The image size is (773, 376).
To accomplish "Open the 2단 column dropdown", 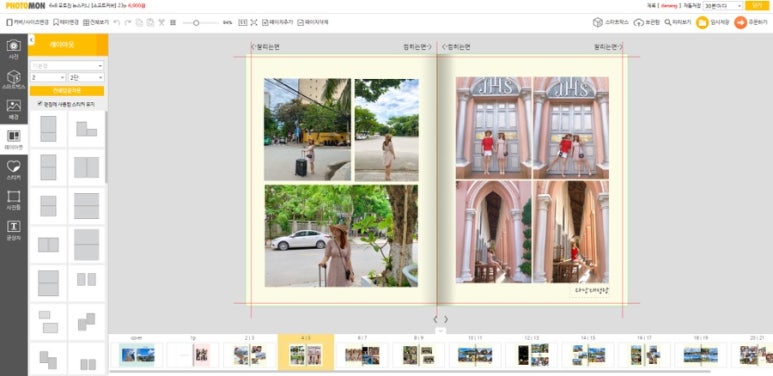I will click(x=86, y=77).
